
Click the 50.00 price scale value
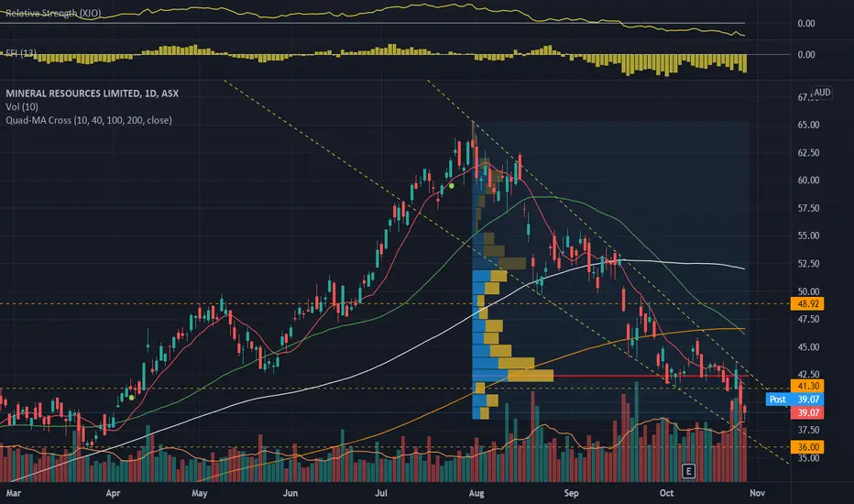pyautogui.click(x=808, y=291)
